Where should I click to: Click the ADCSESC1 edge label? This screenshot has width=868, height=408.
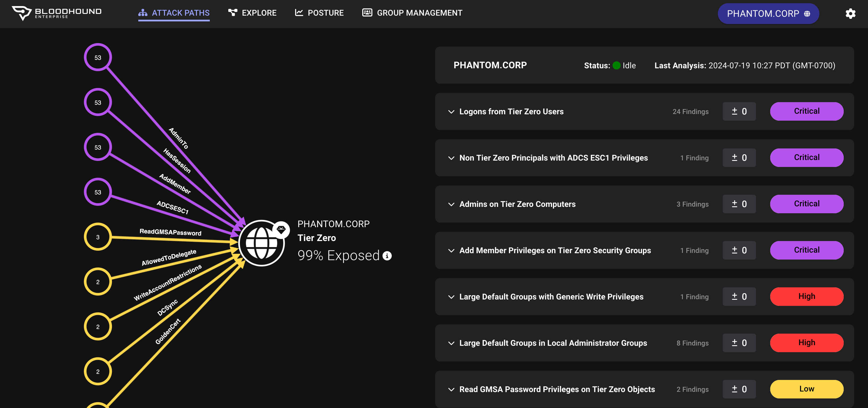173,207
